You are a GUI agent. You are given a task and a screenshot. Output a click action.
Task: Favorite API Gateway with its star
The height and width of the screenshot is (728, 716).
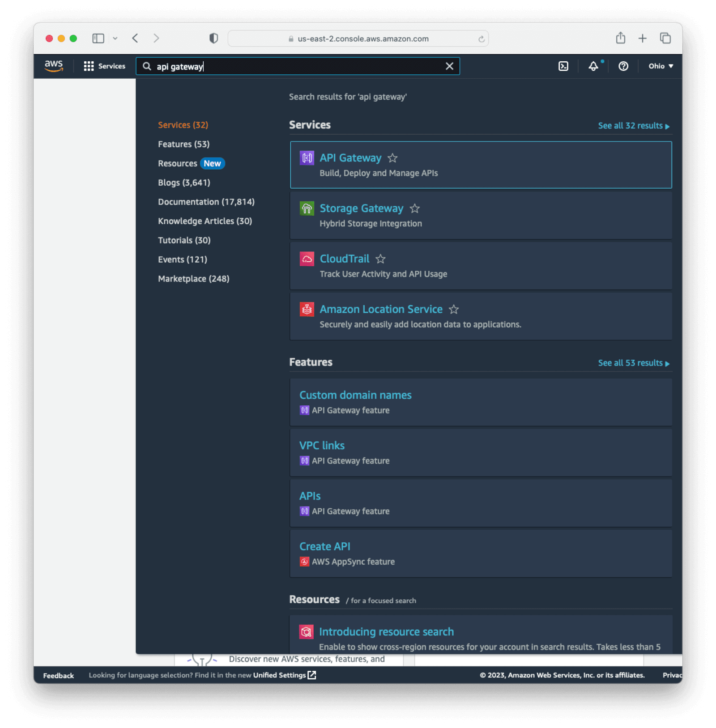392,158
